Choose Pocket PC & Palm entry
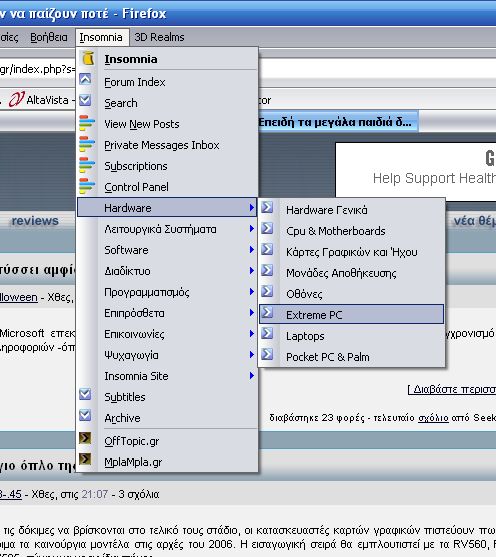This screenshot has width=496, height=557. [x=351, y=357]
